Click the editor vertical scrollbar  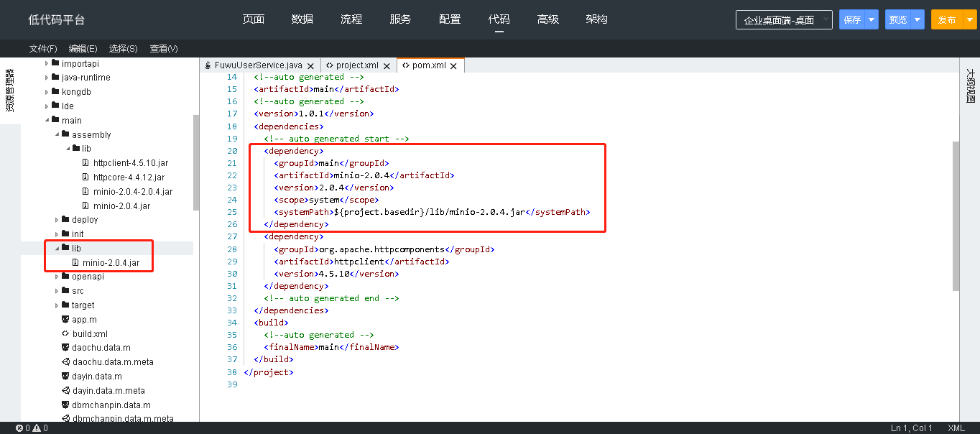pos(956,216)
